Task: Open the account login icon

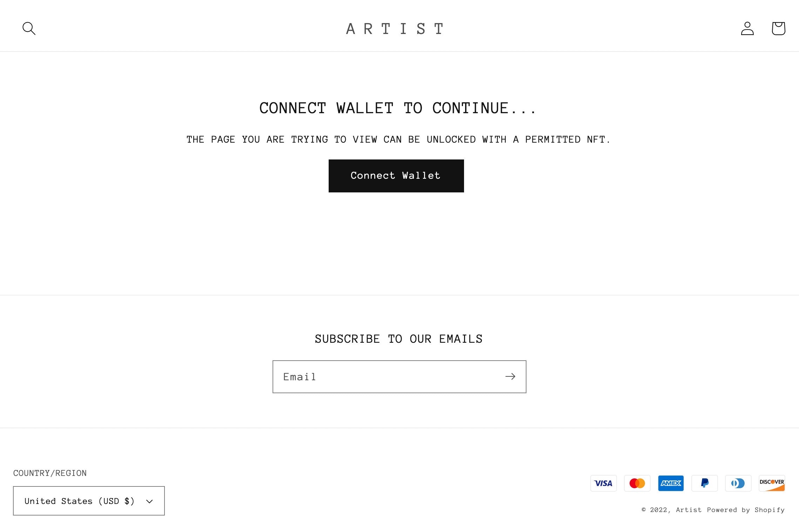Action: tap(747, 28)
